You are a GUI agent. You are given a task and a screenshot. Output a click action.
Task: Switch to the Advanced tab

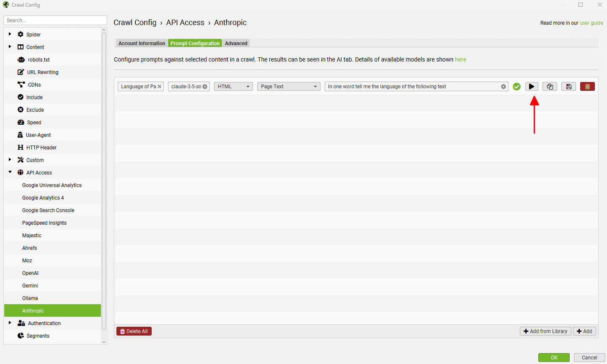236,44
